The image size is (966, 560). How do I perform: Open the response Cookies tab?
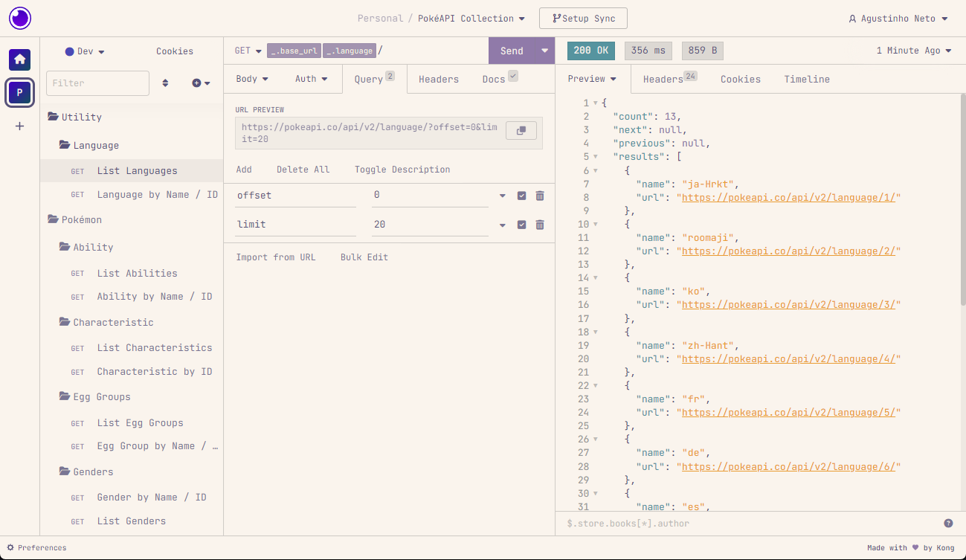741,79
